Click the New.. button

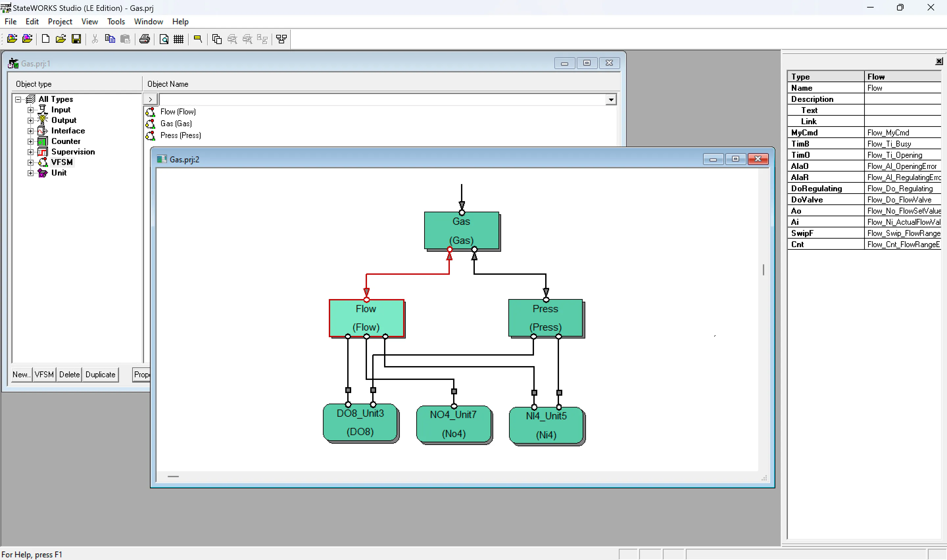(x=21, y=374)
